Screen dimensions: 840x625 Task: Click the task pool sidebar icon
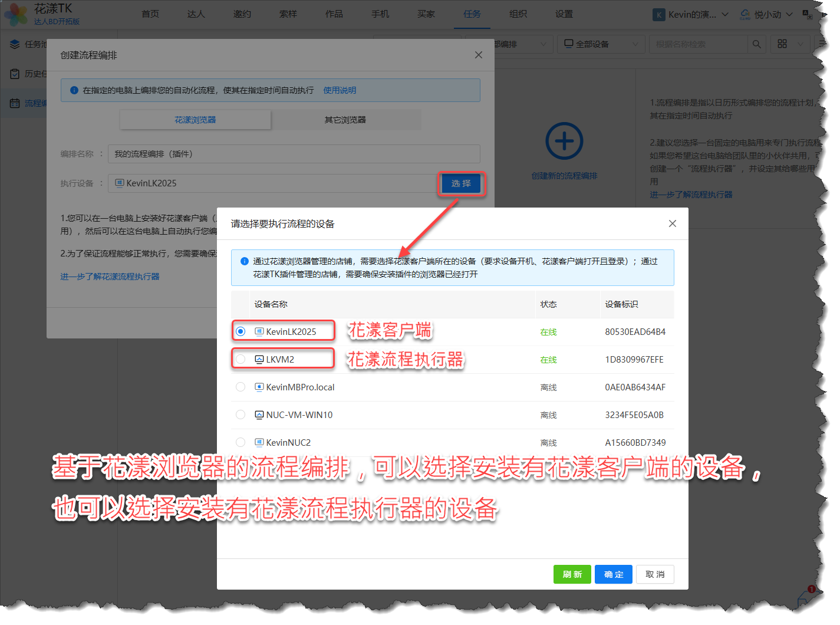(x=15, y=44)
